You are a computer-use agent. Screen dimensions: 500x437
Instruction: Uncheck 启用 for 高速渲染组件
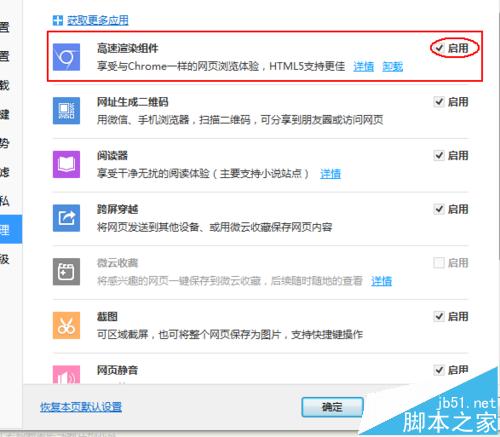click(x=439, y=48)
